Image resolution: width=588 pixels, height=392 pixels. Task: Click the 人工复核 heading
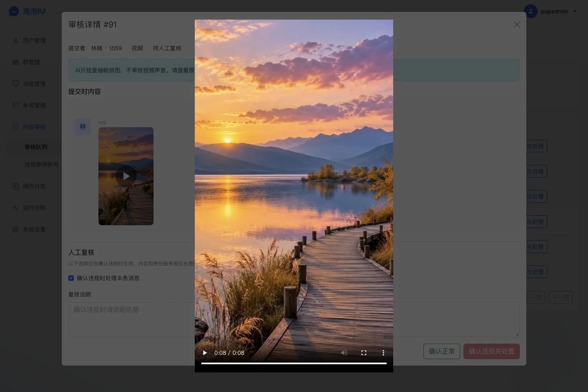(x=81, y=252)
